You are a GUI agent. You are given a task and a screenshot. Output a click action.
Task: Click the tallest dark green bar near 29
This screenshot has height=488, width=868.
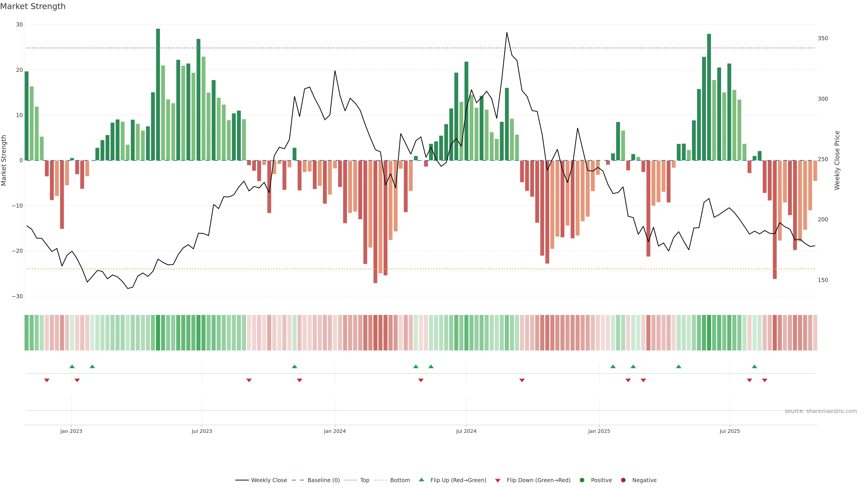[x=158, y=94]
